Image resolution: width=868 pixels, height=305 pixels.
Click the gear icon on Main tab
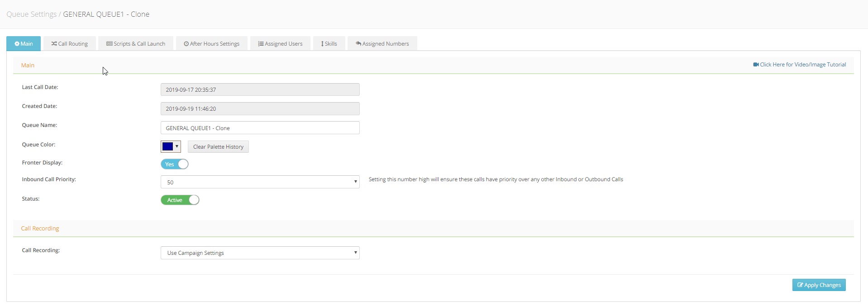tap(17, 44)
